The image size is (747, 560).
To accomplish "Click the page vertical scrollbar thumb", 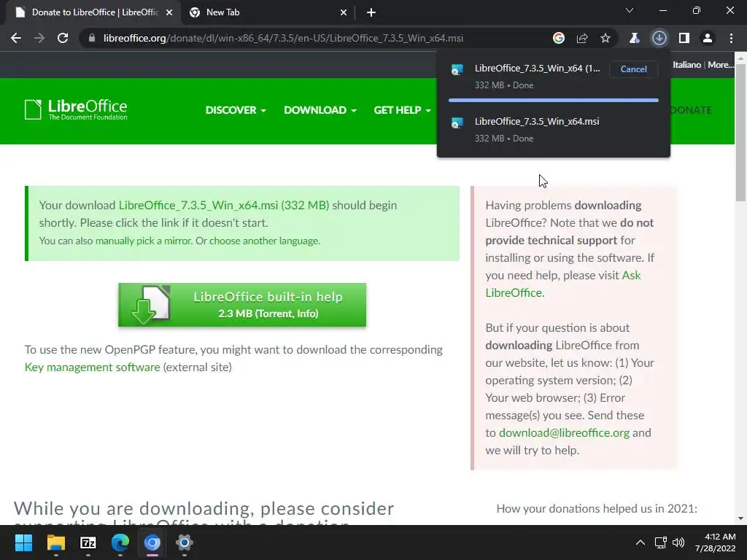I will coord(740,131).
